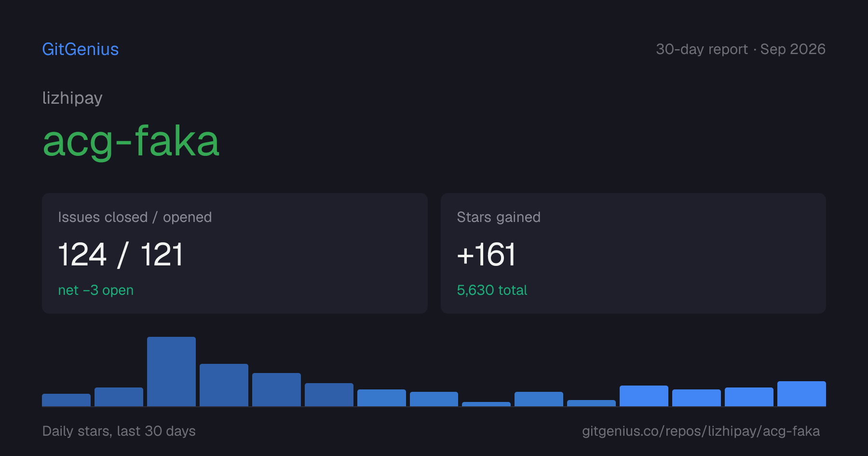Select the +161 stars value
Viewport: 868px width, 456px height.
click(486, 254)
